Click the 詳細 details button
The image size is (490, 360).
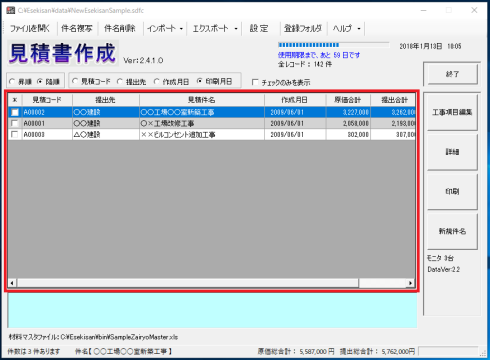452,152
